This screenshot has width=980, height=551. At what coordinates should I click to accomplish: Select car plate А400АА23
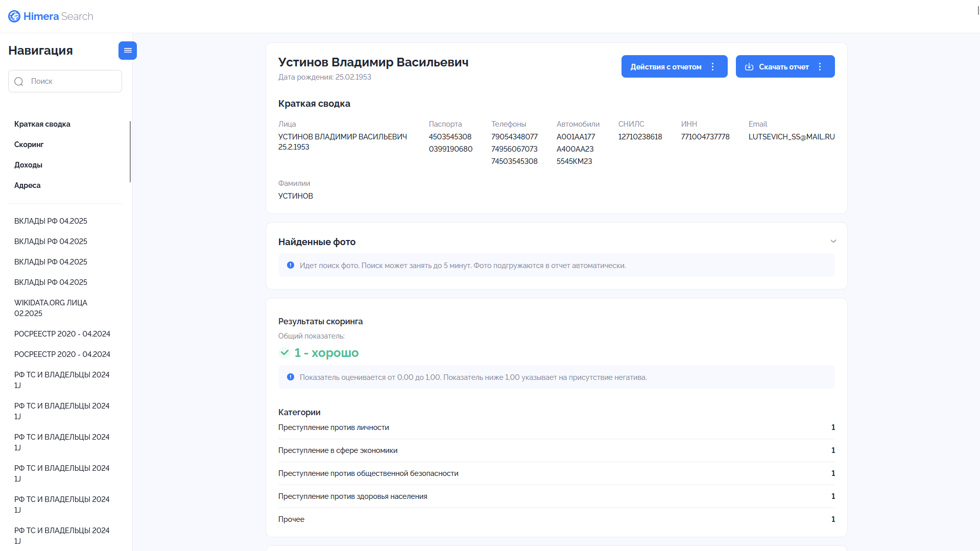point(575,149)
